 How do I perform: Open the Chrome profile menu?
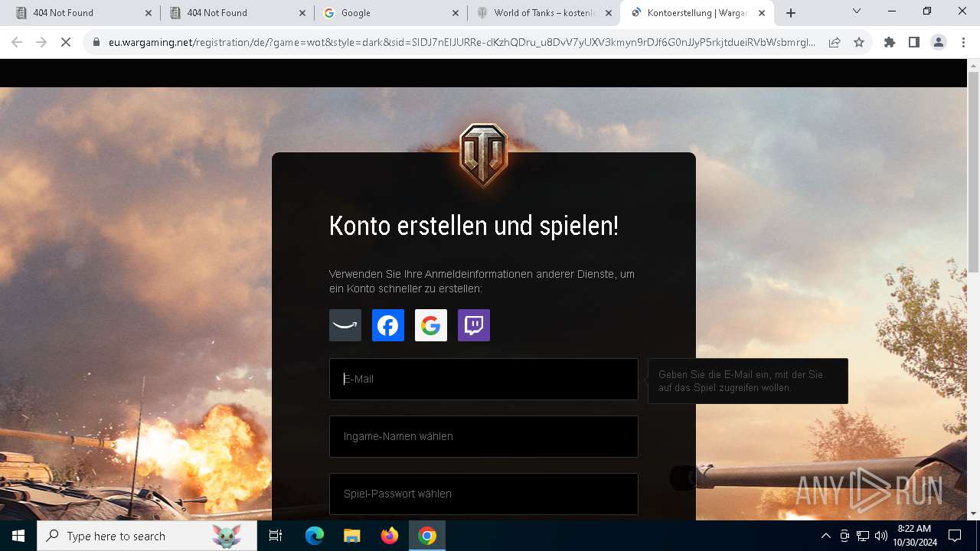point(939,43)
